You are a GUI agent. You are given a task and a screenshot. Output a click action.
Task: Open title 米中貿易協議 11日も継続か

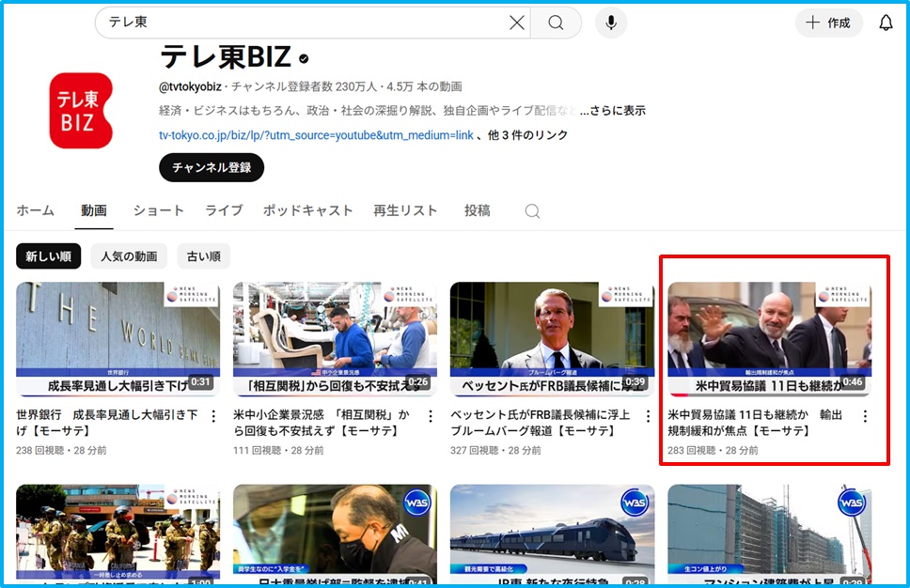coord(755,423)
